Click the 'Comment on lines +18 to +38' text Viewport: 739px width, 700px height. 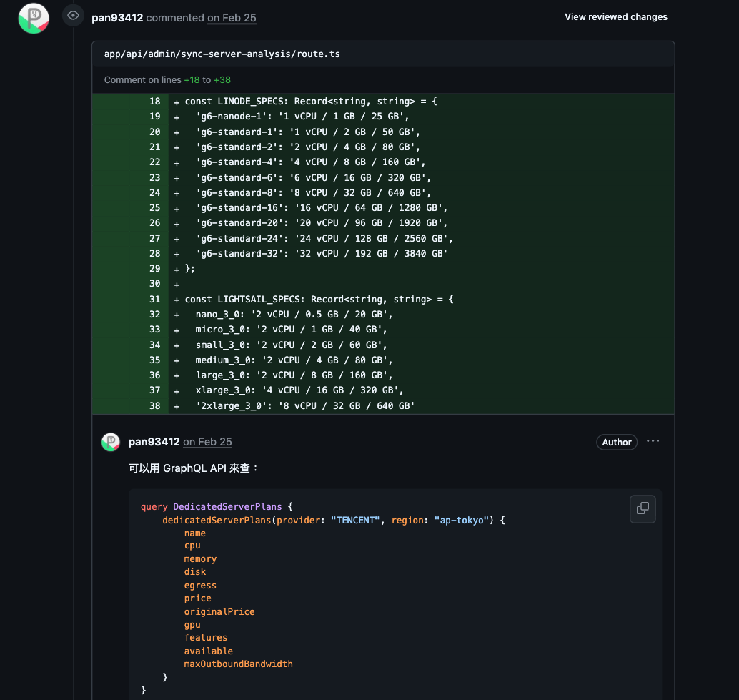167,80
